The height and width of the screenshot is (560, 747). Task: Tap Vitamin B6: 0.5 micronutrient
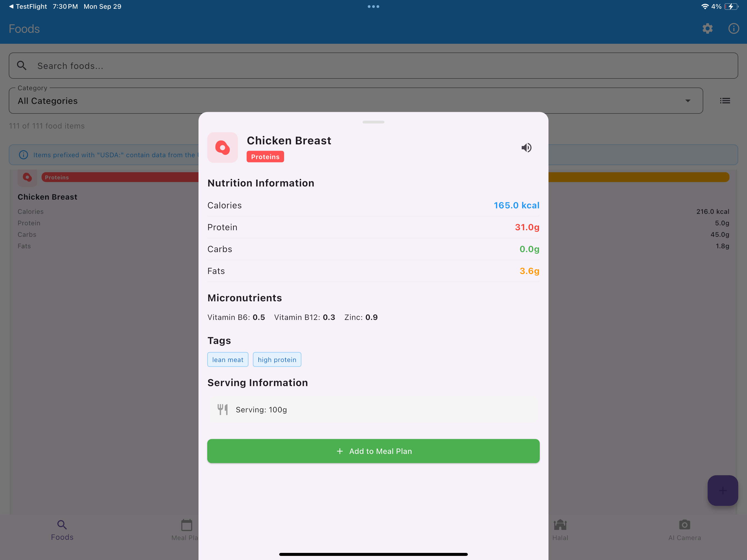coord(236,317)
